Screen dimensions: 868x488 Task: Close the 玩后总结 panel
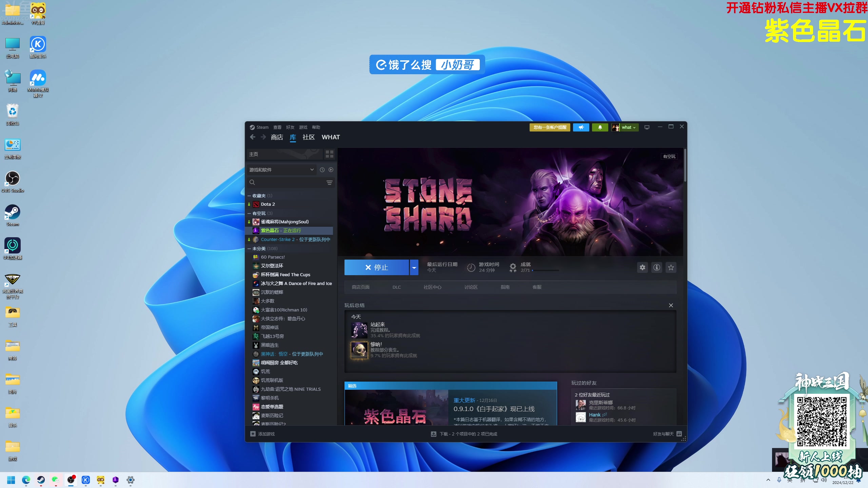671,305
